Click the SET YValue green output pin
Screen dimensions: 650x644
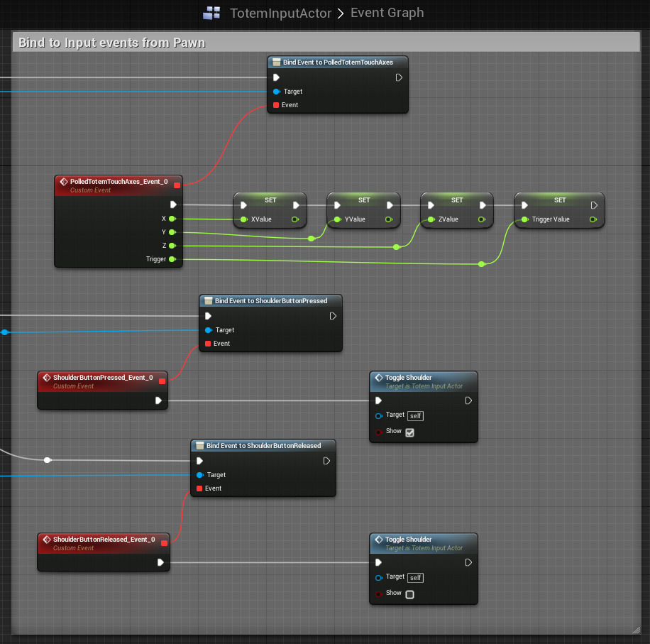[x=388, y=219]
